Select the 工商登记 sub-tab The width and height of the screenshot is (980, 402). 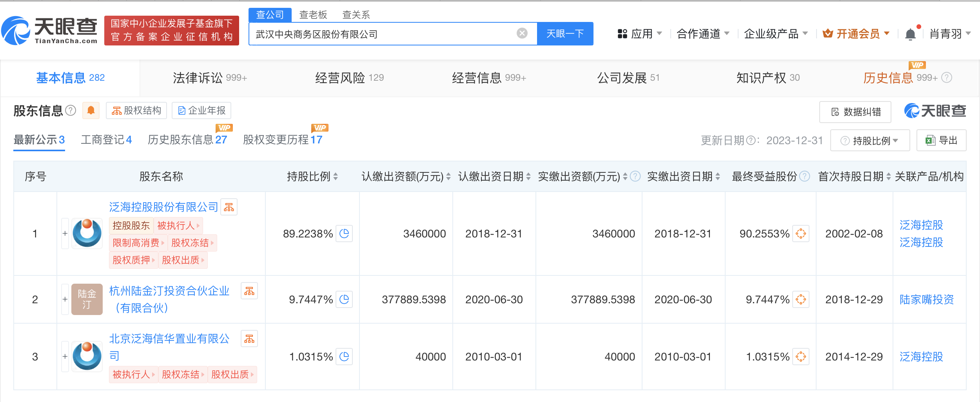pyautogui.click(x=106, y=140)
